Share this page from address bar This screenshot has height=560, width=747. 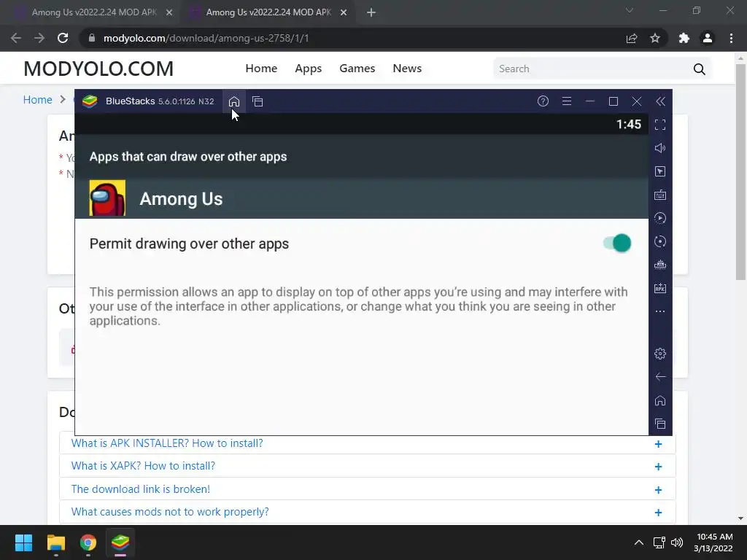point(632,38)
